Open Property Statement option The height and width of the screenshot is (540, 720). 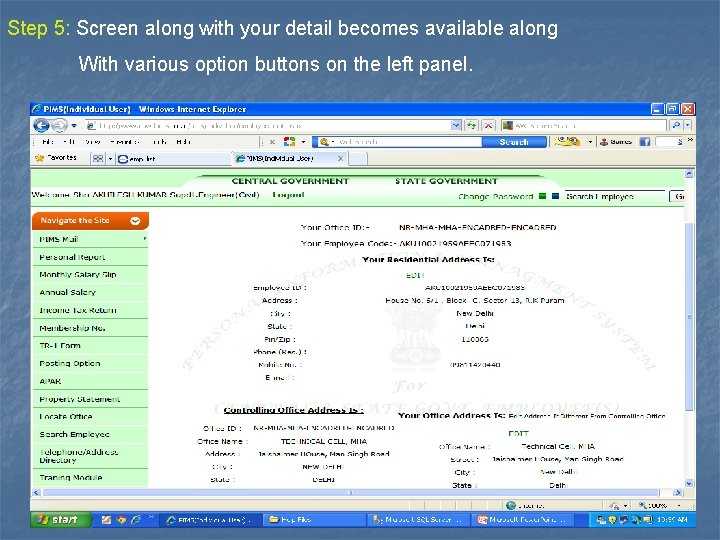click(90, 399)
